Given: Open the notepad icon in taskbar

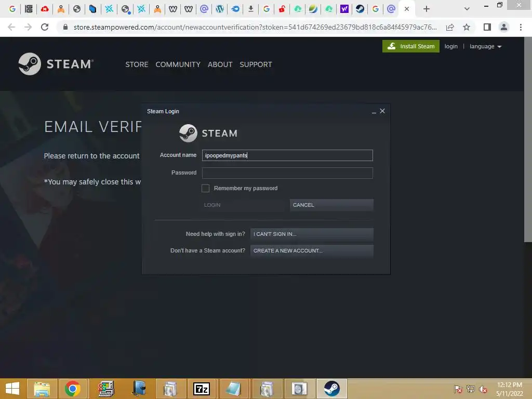Looking at the screenshot, I should 233,389.
